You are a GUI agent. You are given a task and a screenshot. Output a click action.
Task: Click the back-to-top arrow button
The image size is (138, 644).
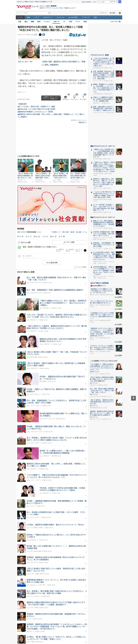coord(133,398)
